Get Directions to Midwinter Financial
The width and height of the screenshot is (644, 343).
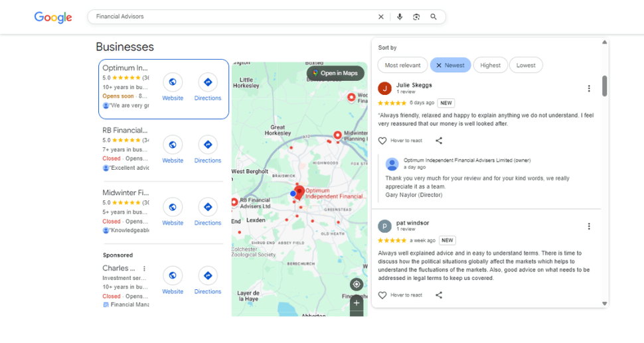pos(208,207)
